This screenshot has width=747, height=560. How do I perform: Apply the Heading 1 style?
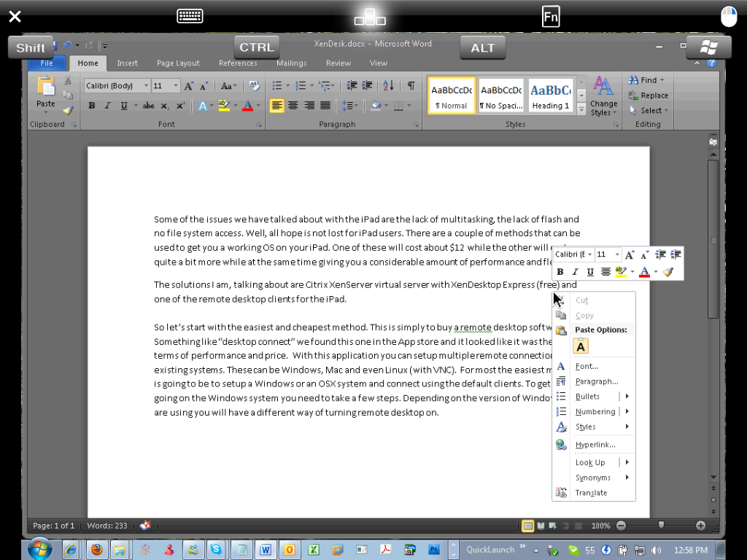(x=550, y=96)
